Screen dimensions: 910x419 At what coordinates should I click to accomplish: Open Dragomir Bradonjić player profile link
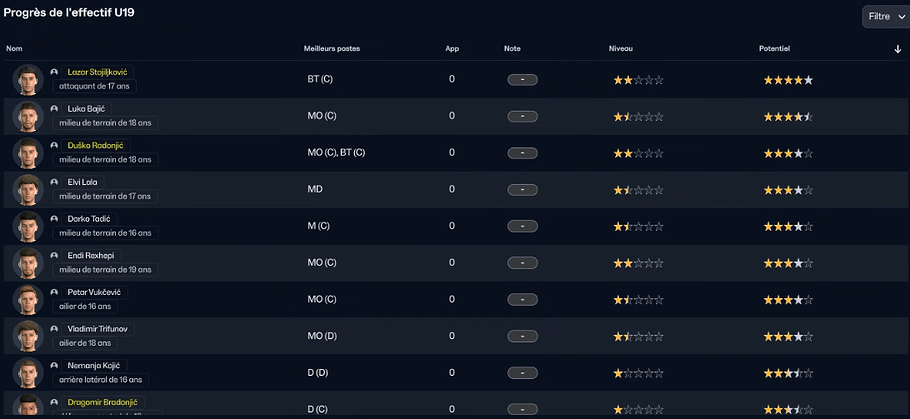[102, 402]
